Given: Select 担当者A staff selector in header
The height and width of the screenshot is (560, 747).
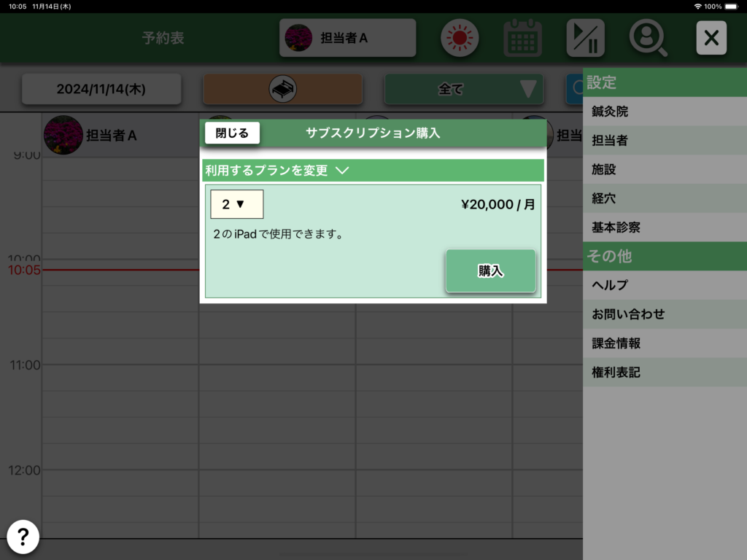Looking at the screenshot, I should (x=347, y=38).
